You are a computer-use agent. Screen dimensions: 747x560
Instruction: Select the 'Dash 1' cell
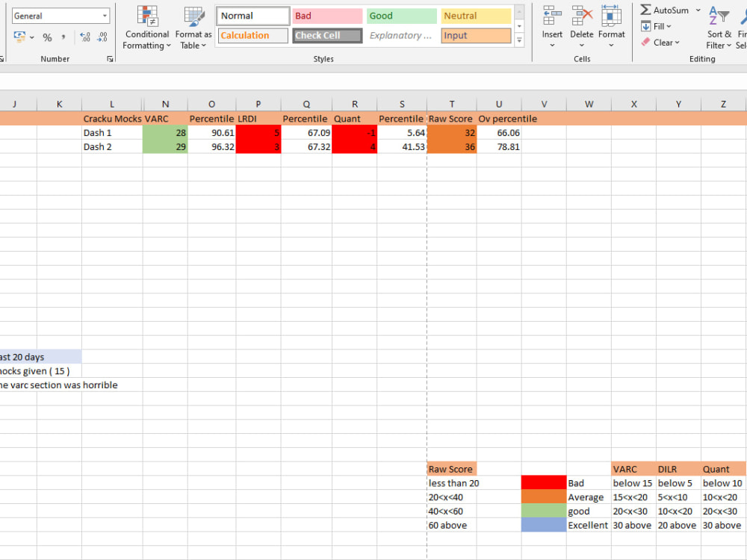[112, 133]
